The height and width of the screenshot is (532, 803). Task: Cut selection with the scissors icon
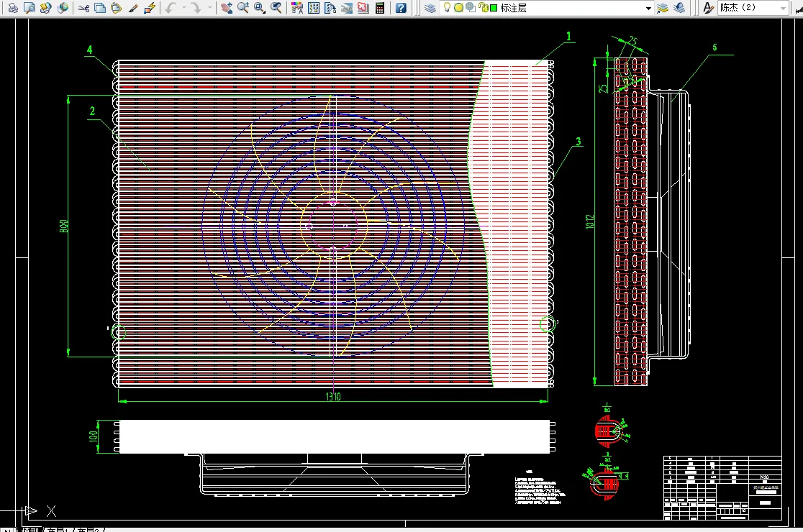click(83, 8)
